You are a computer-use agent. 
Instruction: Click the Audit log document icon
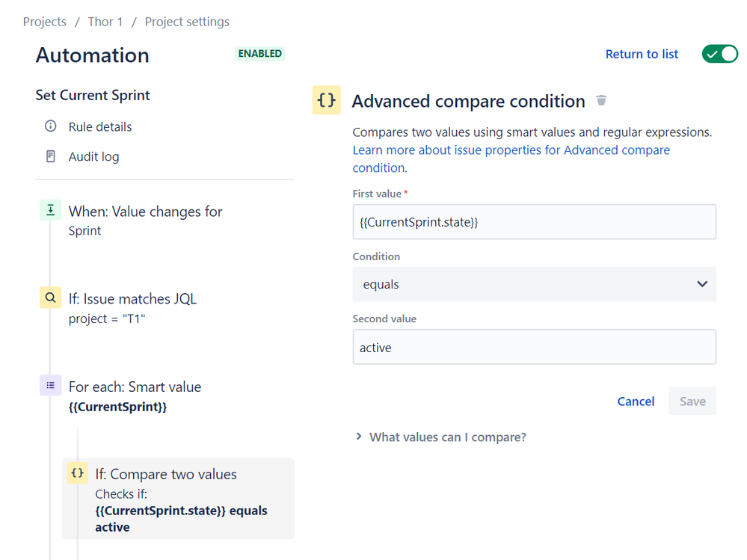point(51,156)
